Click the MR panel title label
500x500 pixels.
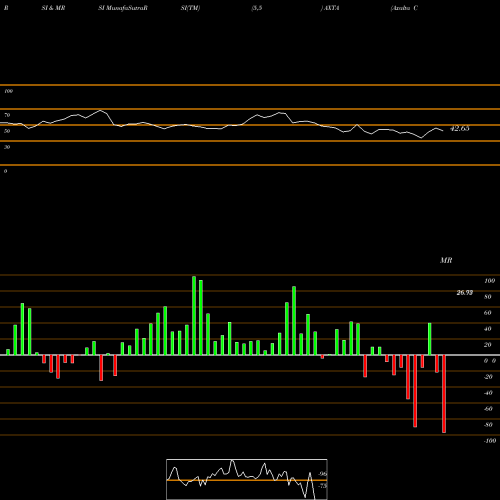pos(446,260)
